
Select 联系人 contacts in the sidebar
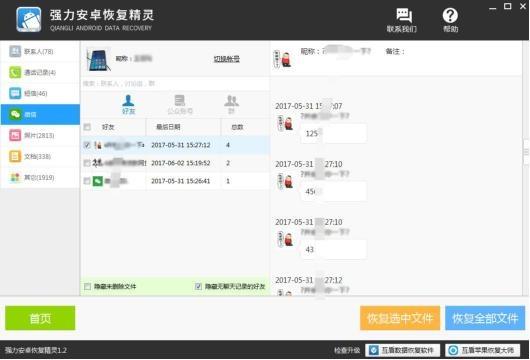click(40, 51)
